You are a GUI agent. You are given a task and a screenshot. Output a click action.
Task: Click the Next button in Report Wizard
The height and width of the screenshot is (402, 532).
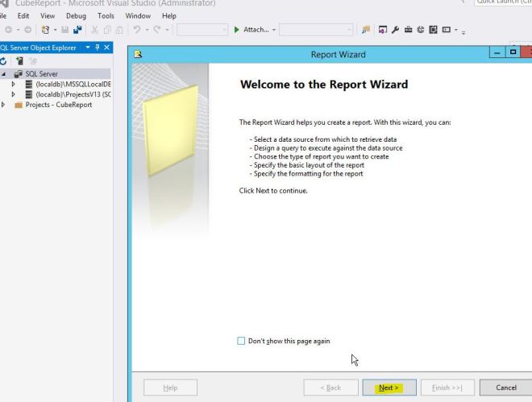coord(389,387)
